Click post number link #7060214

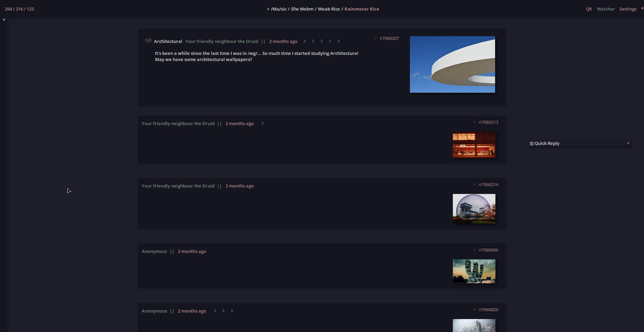point(488,184)
